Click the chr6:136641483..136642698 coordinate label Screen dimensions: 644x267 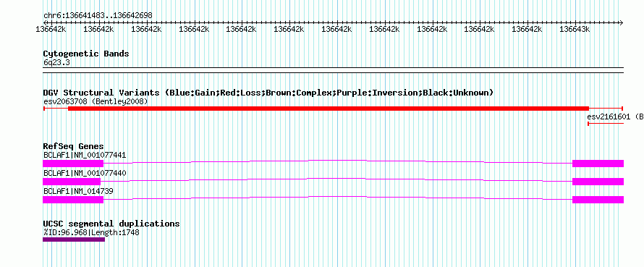click(x=98, y=16)
